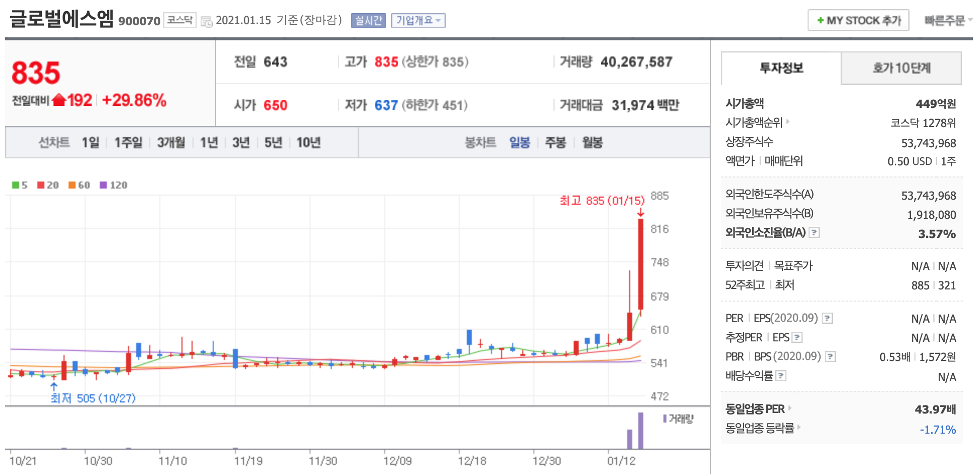The image size is (980, 474).
Task: Click the stock code 900070
Action: [139, 21]
